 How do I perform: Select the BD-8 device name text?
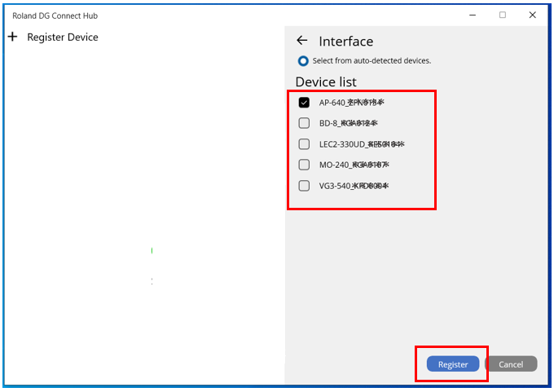click(349, 123)
